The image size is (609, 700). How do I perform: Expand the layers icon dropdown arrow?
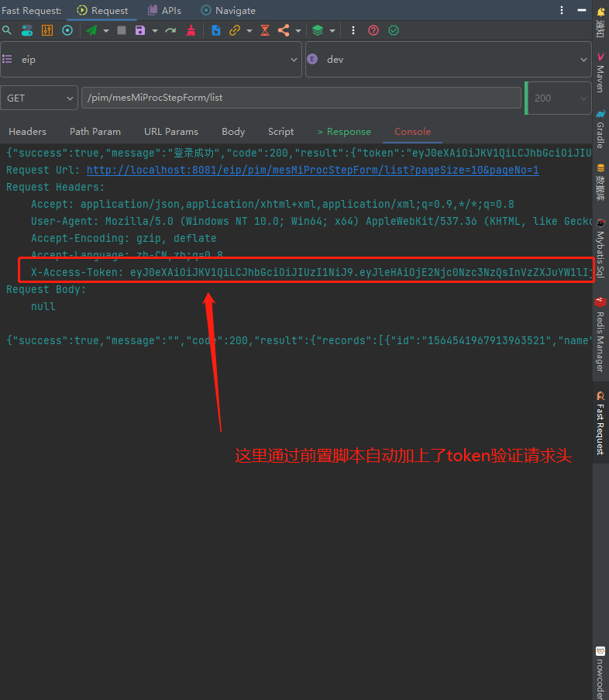coord(332,31)
